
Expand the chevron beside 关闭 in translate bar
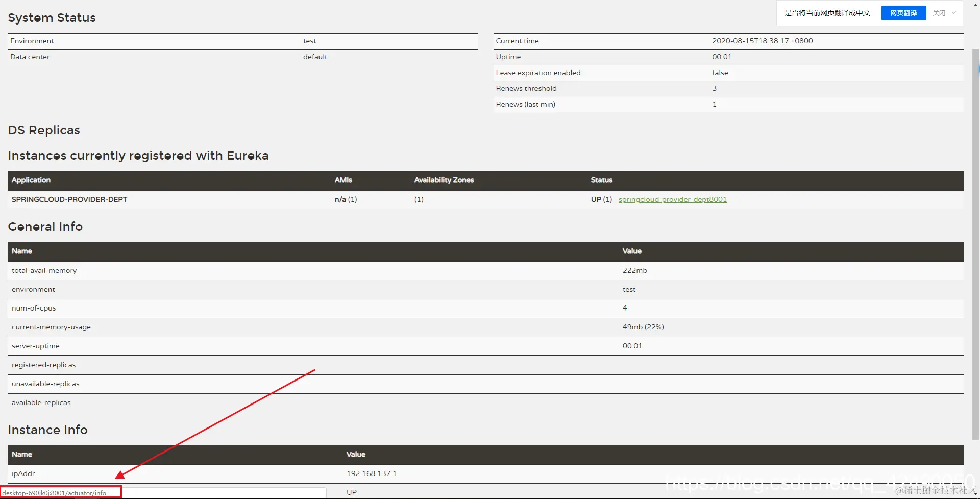[x=954, y=13]
